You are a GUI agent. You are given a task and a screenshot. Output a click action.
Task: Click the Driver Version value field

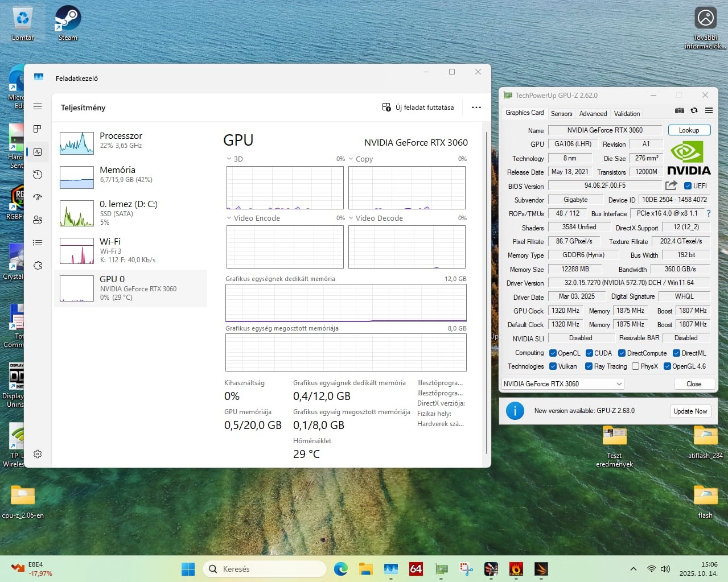(x=629, y=283)
